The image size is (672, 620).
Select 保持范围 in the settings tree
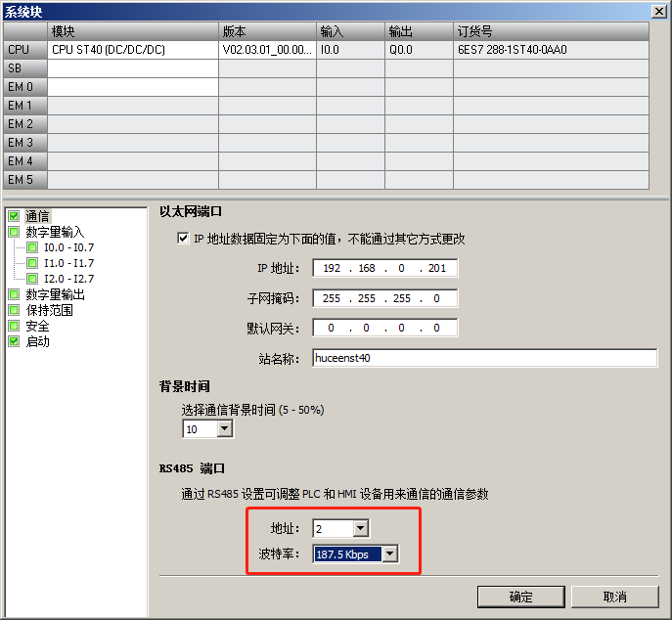tap(49, 310)
